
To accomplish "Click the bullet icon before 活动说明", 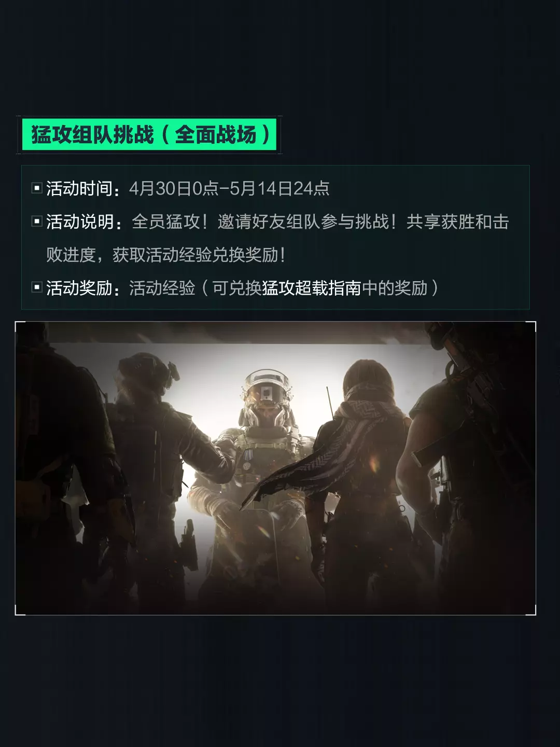I will tap(37, 222).
